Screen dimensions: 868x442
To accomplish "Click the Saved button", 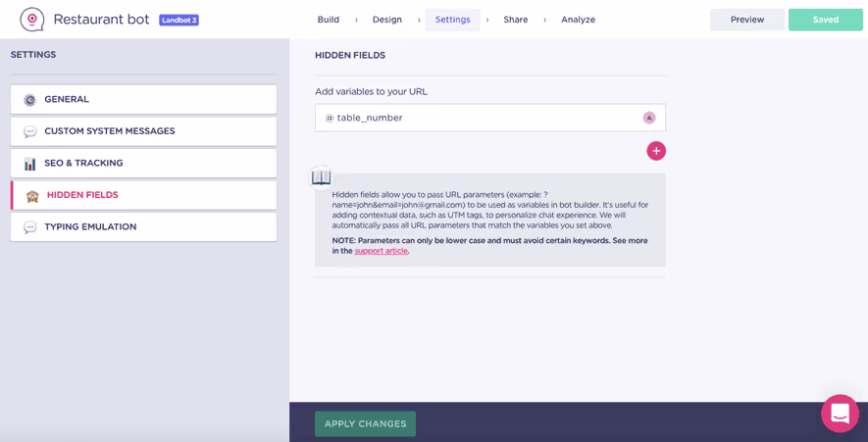I will point(826,20).
